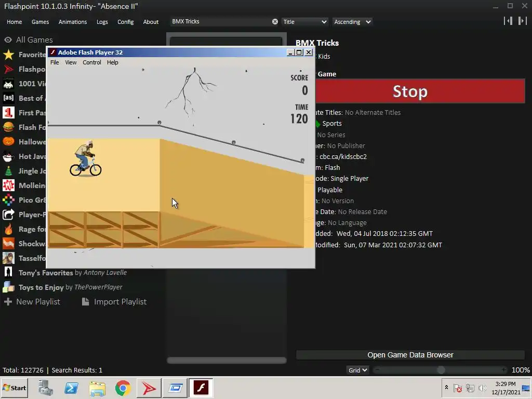Open the Logs tab
The width and height of the screenshot is (532, 399).
point(102,22)
